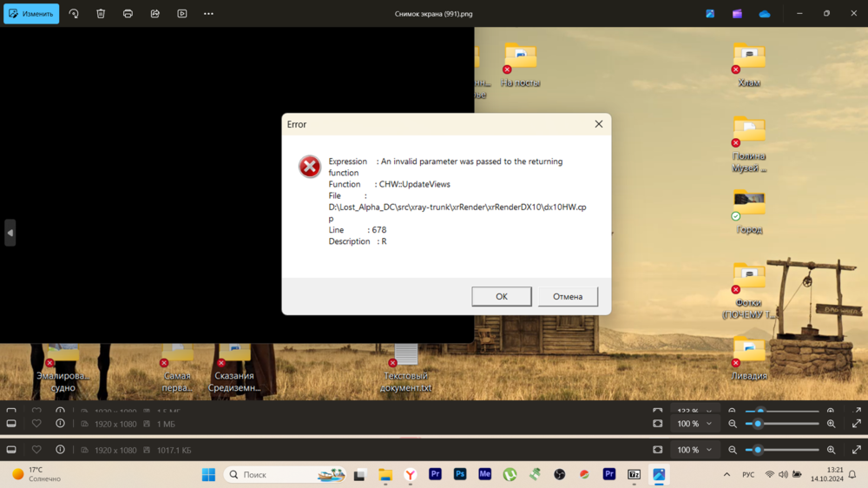Click the Изменить edit button
The height and width of the screenshot is (488, 868).
pyautogui.click(x=31, y=14)
